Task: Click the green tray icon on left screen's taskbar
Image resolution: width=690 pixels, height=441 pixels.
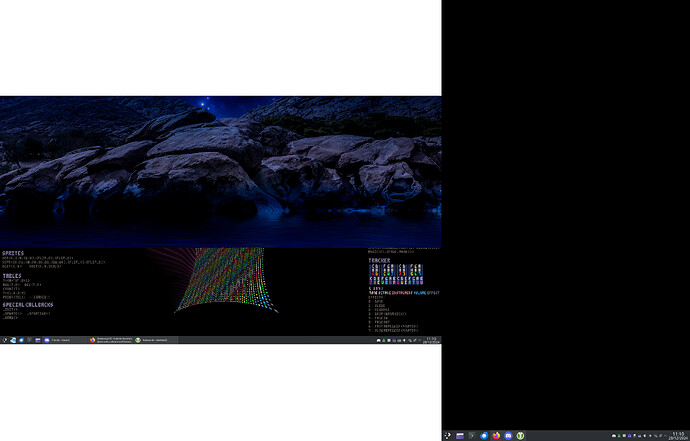Action: 384,340
